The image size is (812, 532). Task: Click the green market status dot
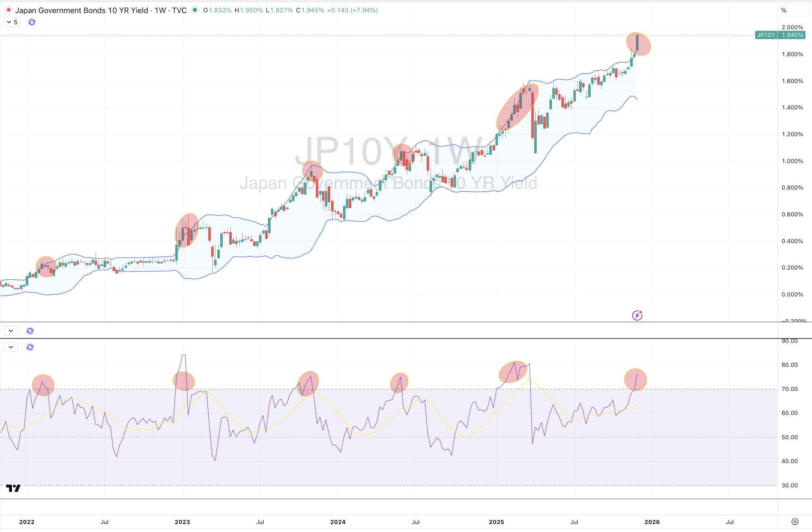coord(195,10)
